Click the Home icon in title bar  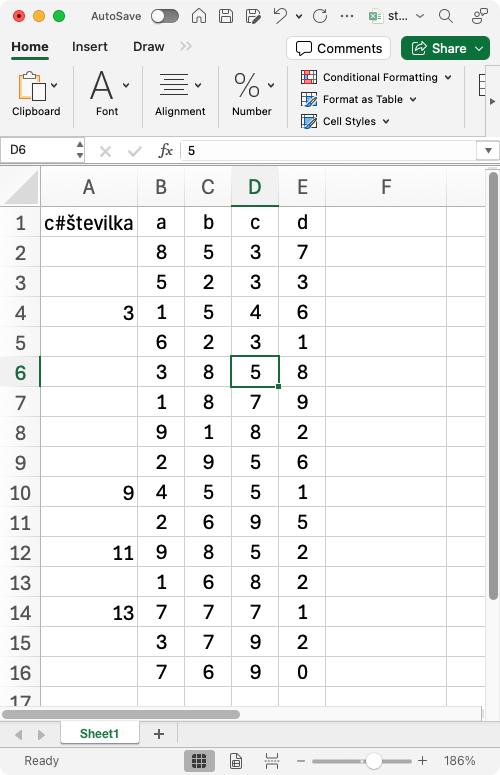[x=199, y=16]
